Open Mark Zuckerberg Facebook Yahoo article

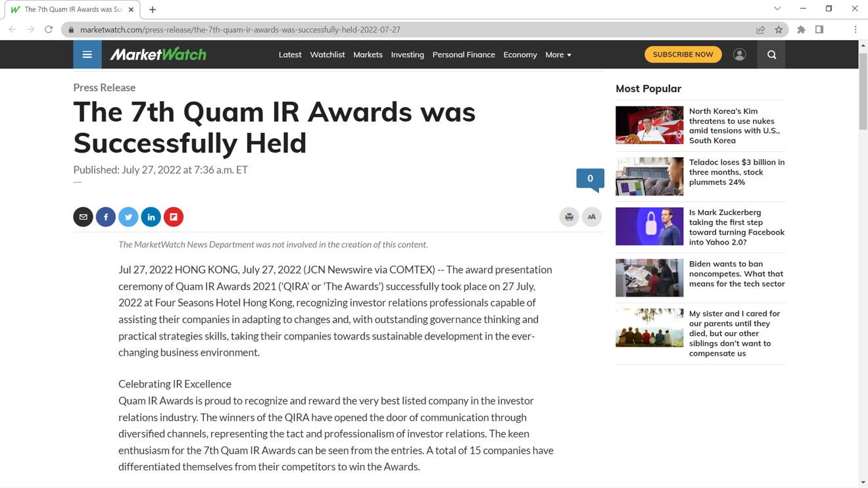(x=737, y=227)
